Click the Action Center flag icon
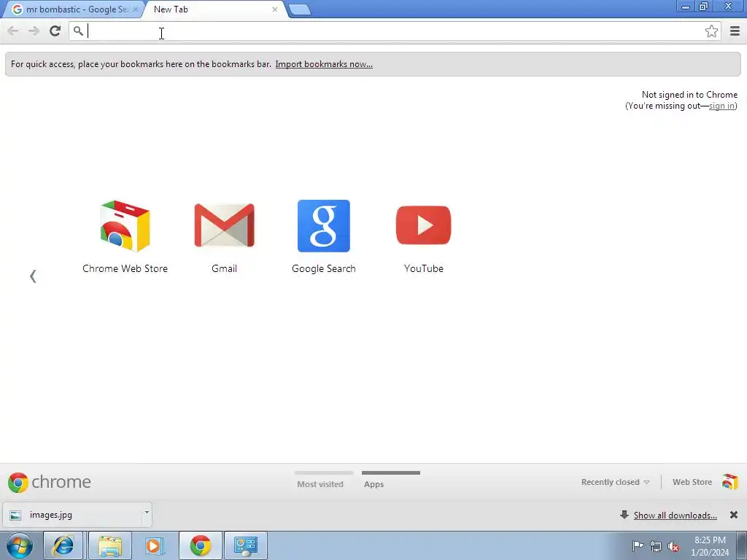Viewport: 747px width, 560px height. point(638,546)
